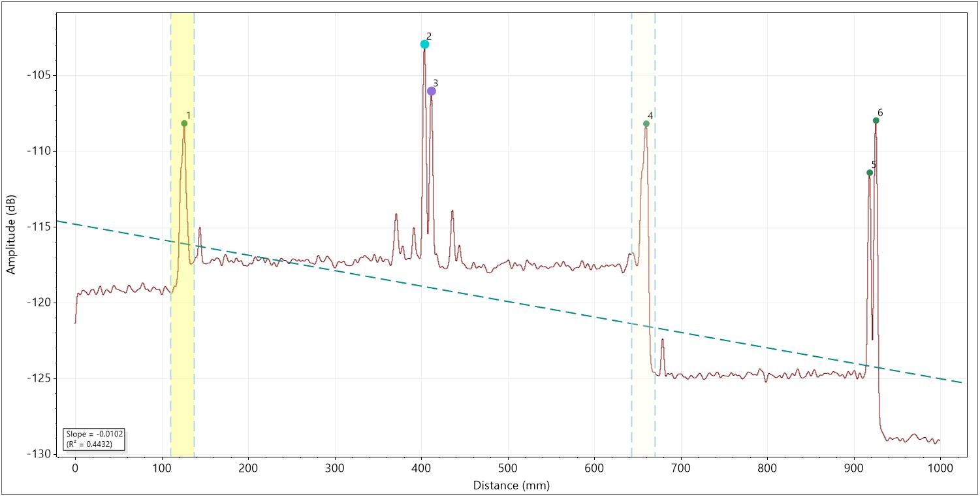Viewport: 980px width, 496px height.
Task: Select peak marker 6 near 925 mm
Action: pos(876,120)
